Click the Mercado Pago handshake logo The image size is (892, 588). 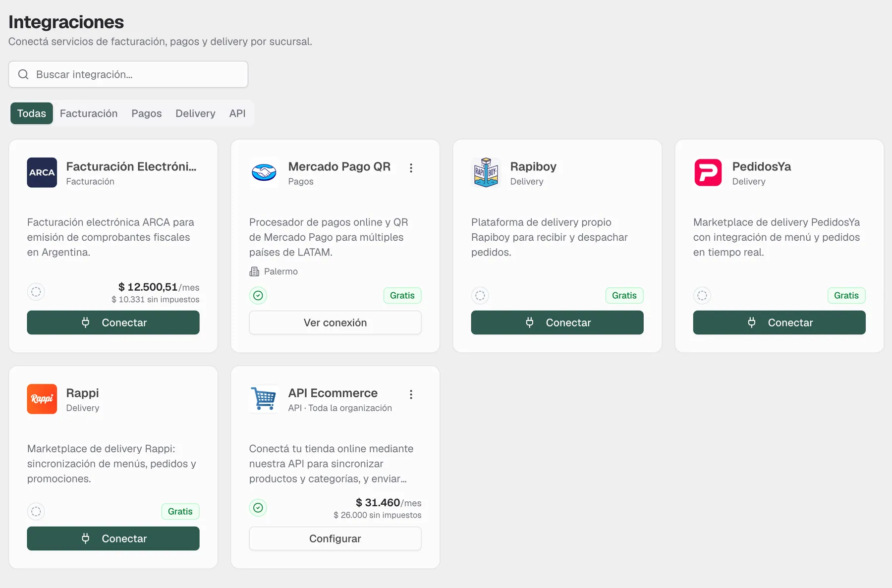coord(264,172)
